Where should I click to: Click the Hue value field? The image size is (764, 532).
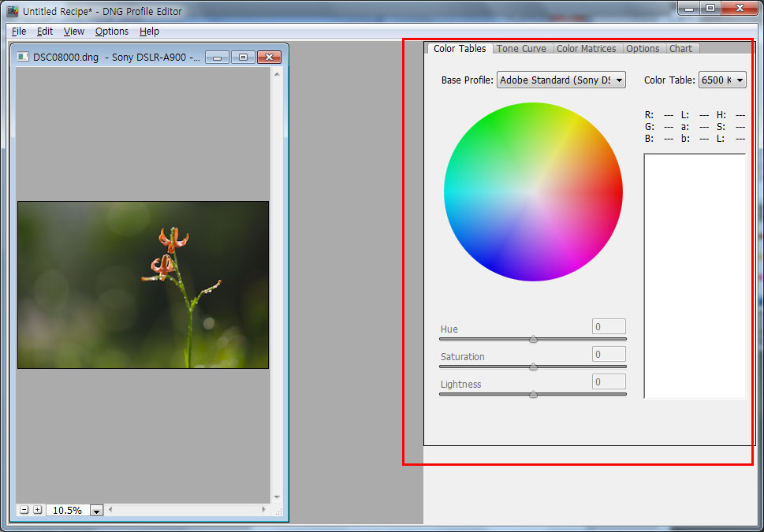click(609, 326)
